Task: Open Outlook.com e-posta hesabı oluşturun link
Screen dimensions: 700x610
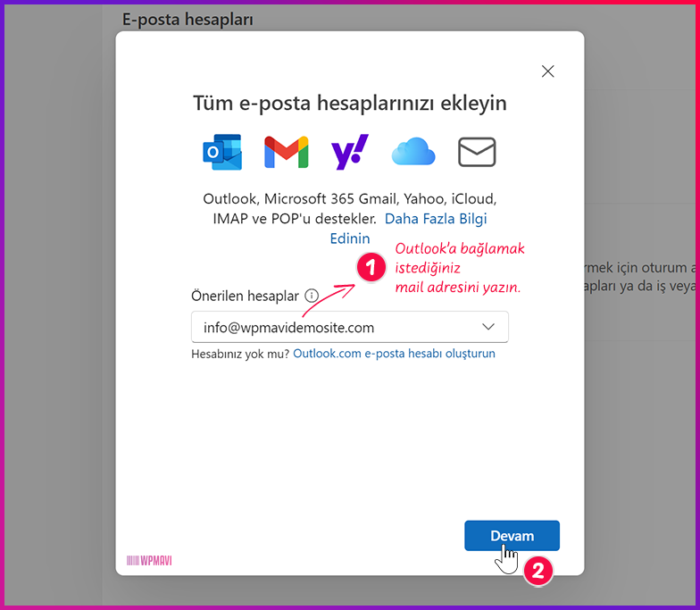Action: coord(394,354)
